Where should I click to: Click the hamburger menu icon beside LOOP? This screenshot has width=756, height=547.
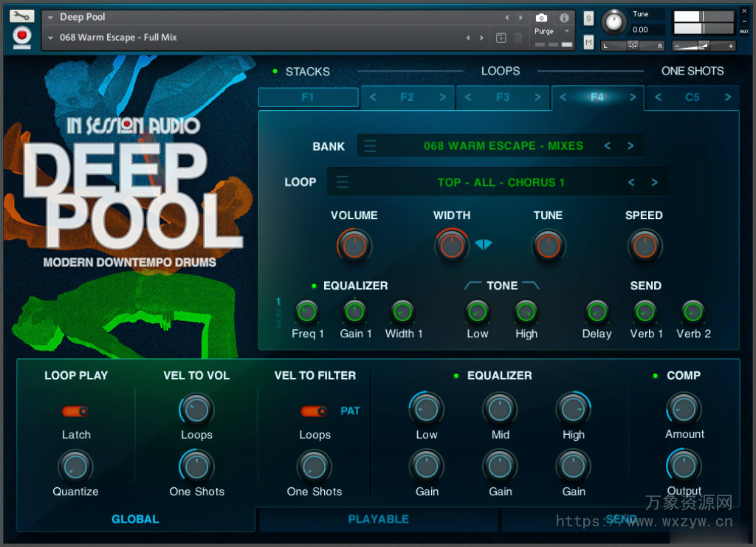tap(342, 182)
